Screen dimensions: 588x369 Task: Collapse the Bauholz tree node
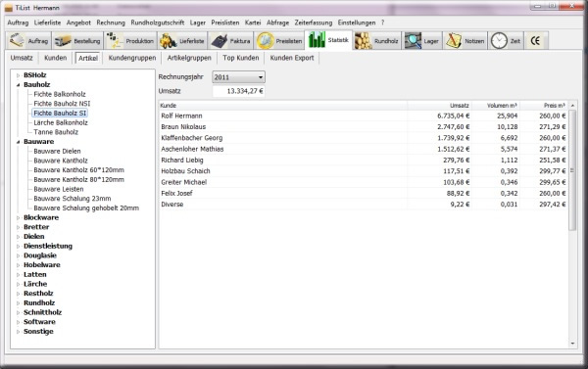[x=18, y=85]
